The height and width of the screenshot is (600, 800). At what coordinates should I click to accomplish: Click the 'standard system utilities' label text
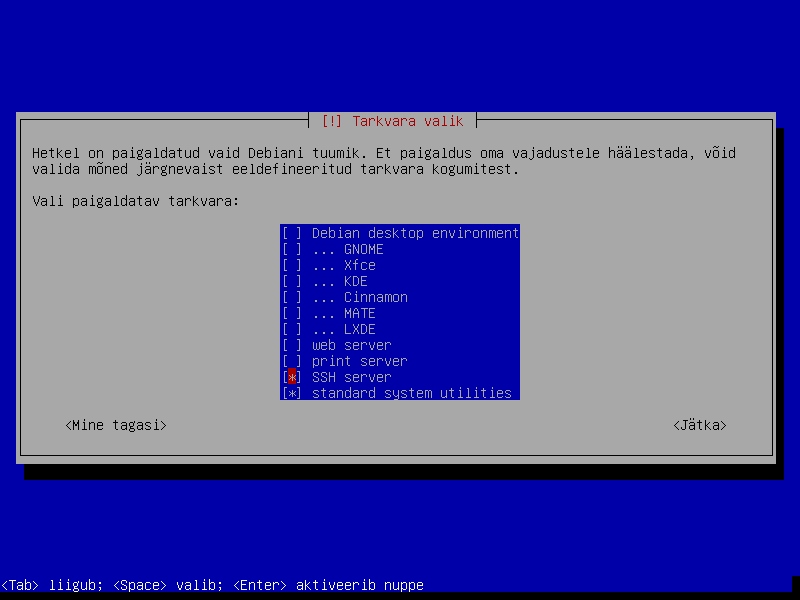(x=412, y=393)
